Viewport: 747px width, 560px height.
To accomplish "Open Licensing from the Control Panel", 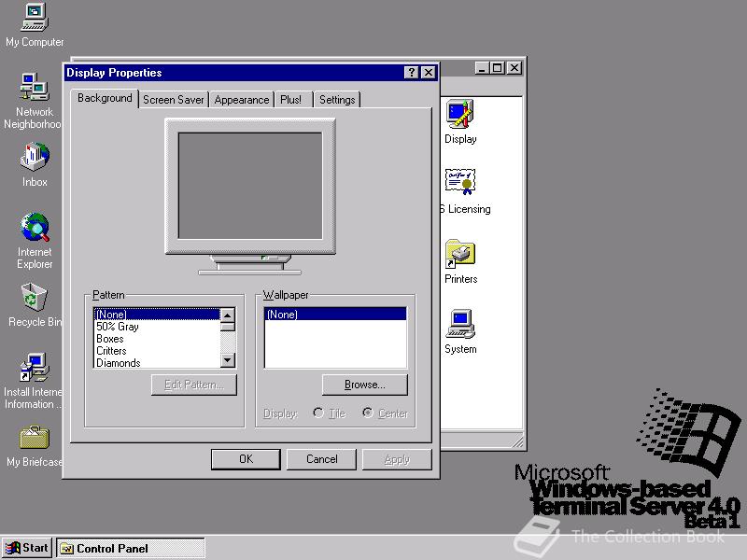I will (x=459, y=181).
